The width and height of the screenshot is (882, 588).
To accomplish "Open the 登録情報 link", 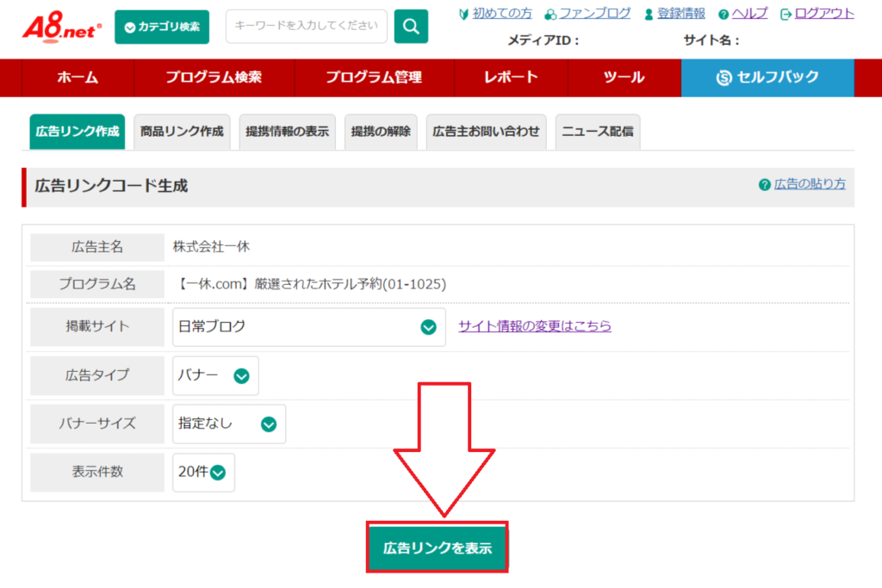I will 680,14.
